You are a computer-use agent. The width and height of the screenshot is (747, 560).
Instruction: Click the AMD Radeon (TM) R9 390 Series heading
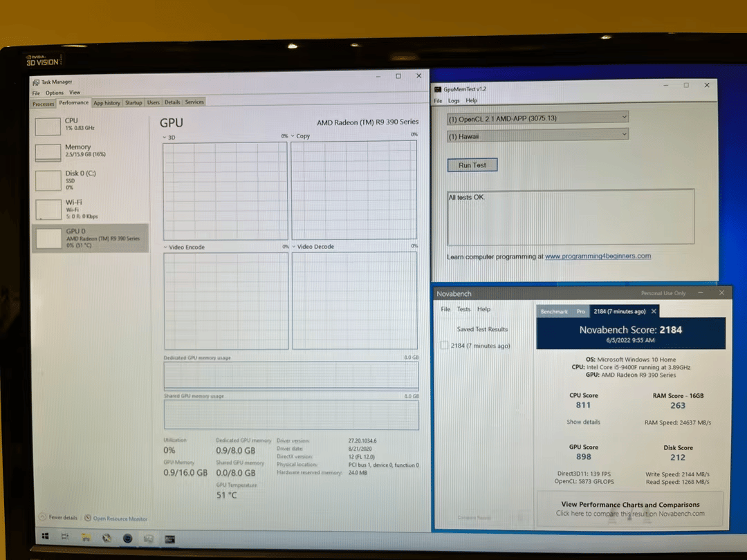[367, 122]
